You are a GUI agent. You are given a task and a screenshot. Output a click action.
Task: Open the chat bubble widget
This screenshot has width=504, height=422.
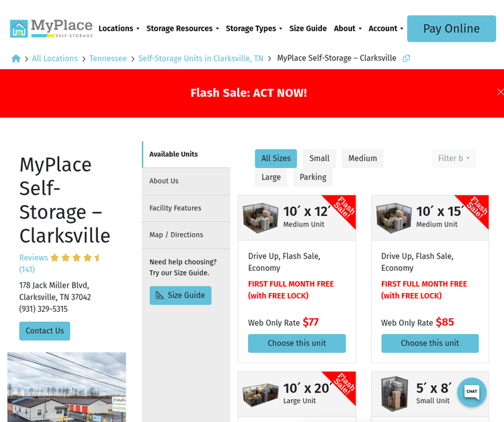click(472, 391)
